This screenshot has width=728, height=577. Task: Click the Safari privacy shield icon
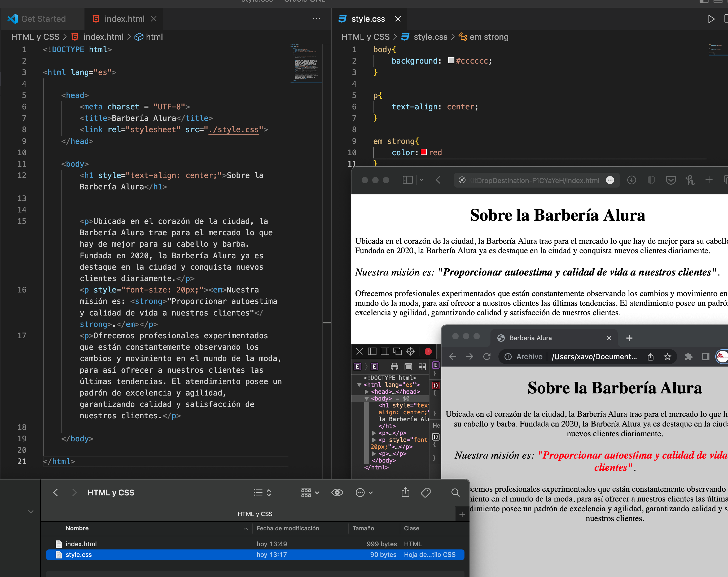651,180
